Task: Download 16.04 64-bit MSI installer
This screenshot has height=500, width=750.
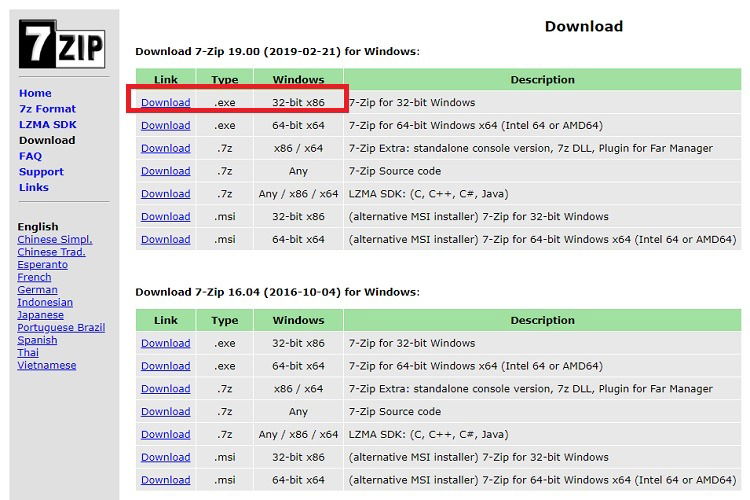Action: tap(165, 480)
